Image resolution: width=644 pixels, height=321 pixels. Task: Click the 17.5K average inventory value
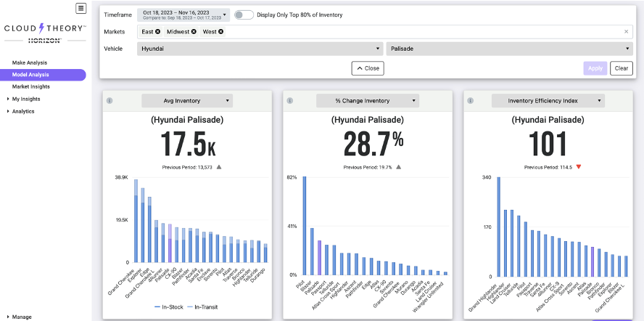click(188, 145)
